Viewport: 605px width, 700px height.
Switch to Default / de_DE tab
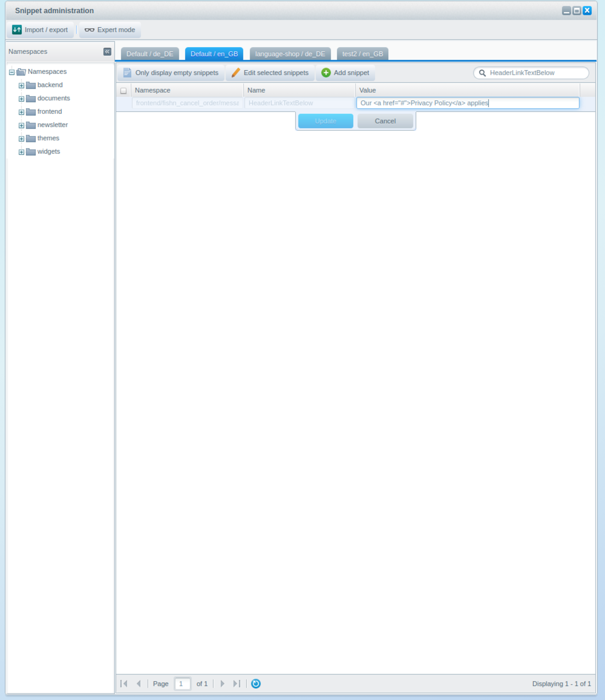point(150,54)
